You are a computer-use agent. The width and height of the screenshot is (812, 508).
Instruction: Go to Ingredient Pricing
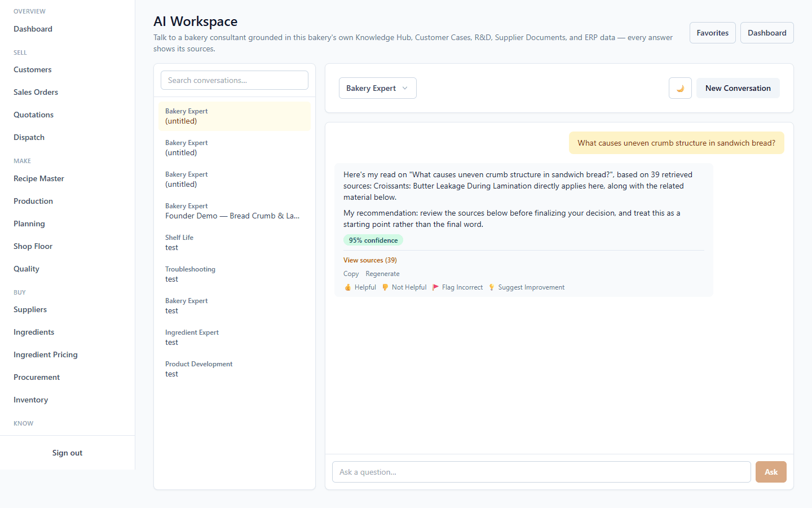tap(46, 354)
